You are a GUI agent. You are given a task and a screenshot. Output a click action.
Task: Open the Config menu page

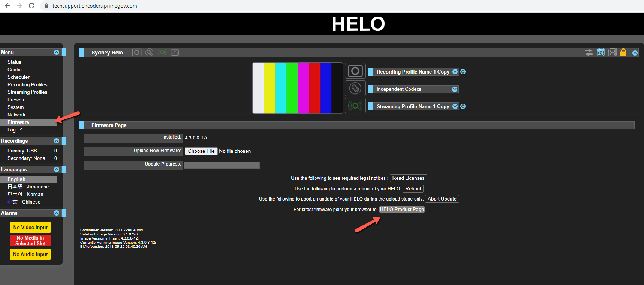15,69
